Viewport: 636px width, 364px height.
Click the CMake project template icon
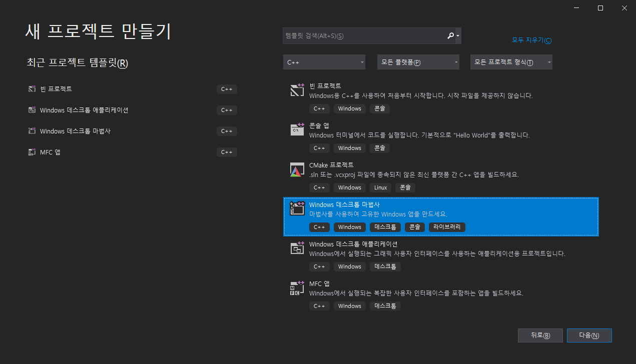tap(297, 169)
